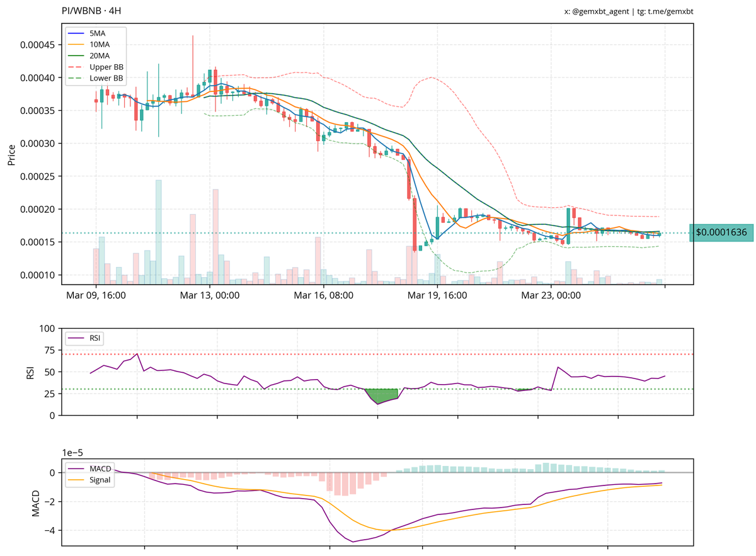Screen dimensions: 756x556
Task: Click the 25 label on RSI axis
Action: tap(49, 394)
